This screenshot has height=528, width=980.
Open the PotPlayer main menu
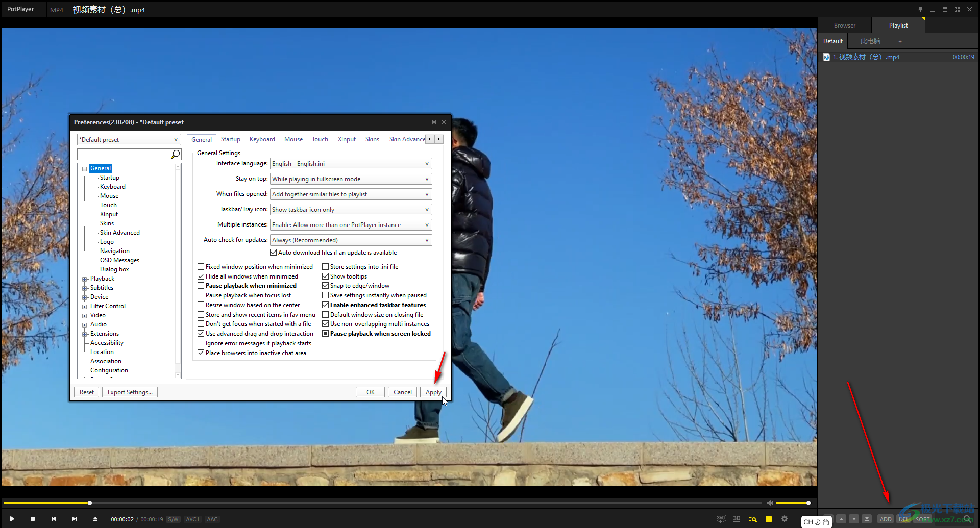(x=24, y=9)
